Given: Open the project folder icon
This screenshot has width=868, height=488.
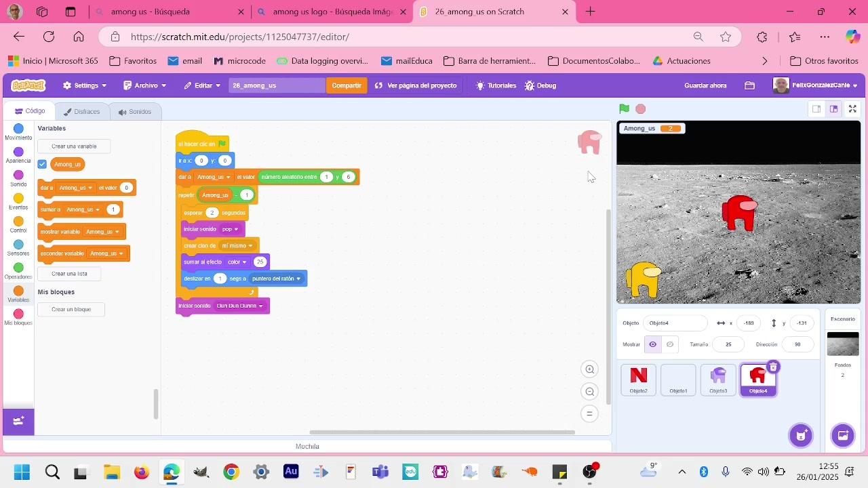Looking at the screenshot, I should click(x=749, y=85).
